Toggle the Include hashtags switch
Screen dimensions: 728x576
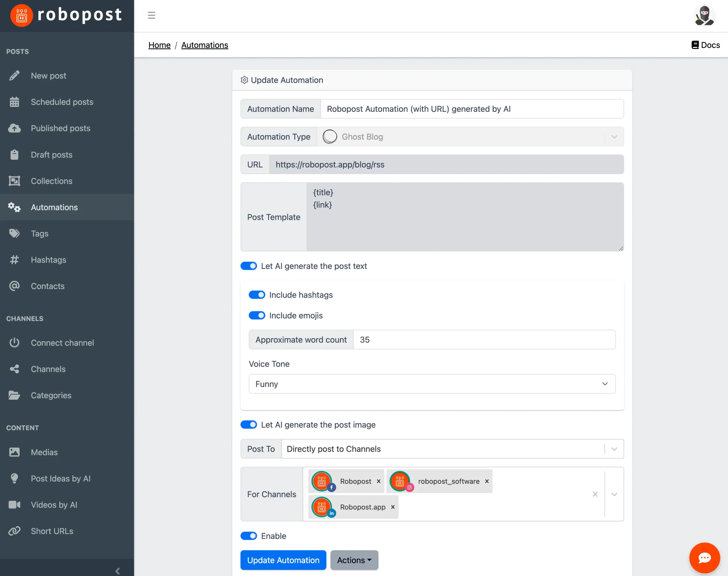click(x=257, y=295)
